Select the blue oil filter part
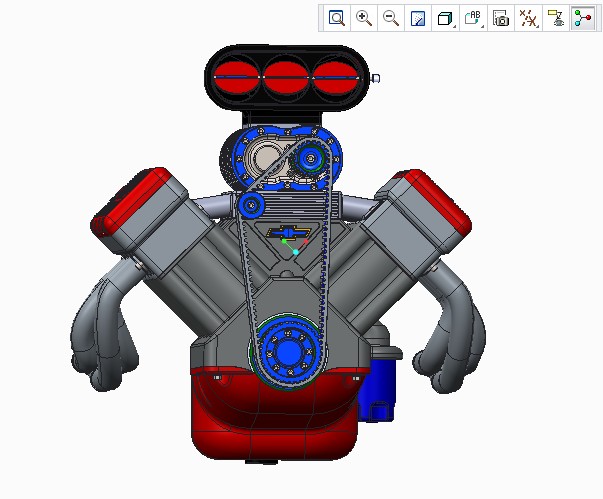603x499 pixels. coord(379,388)
